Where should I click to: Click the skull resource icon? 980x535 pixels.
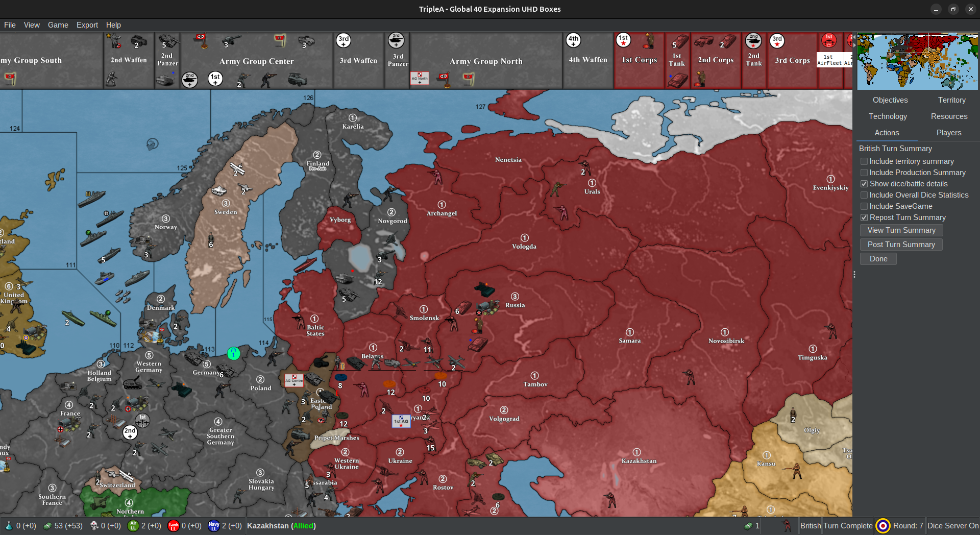94,526
